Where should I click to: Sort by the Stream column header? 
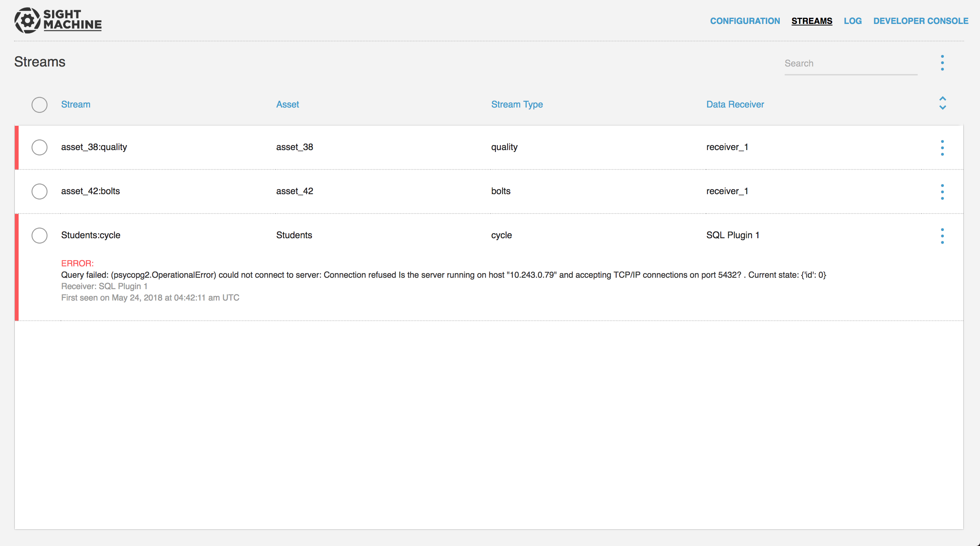(x=76, y=104)
